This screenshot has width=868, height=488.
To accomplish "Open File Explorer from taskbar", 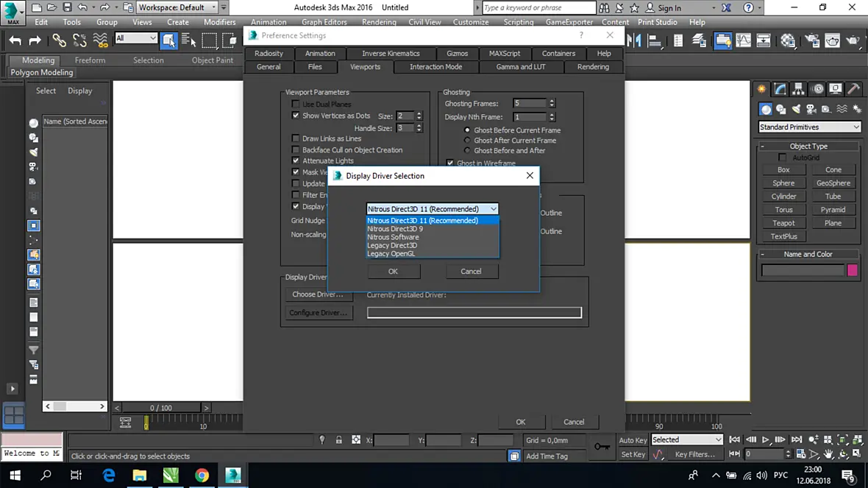I will point(140,475).
